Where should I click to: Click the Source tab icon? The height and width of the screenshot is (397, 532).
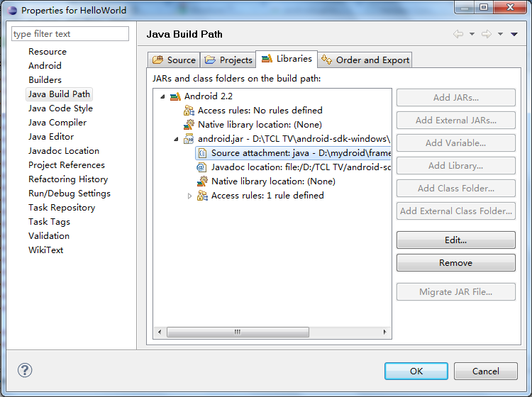157,60
